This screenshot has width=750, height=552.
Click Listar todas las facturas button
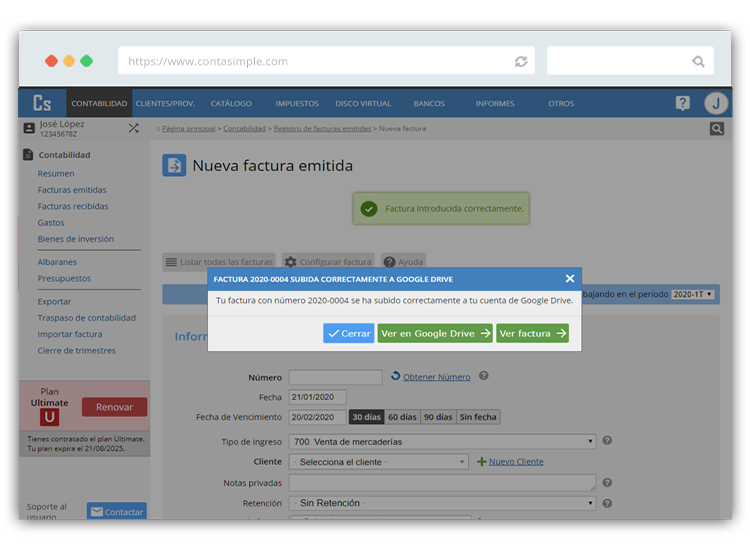(x=219, y=262)
